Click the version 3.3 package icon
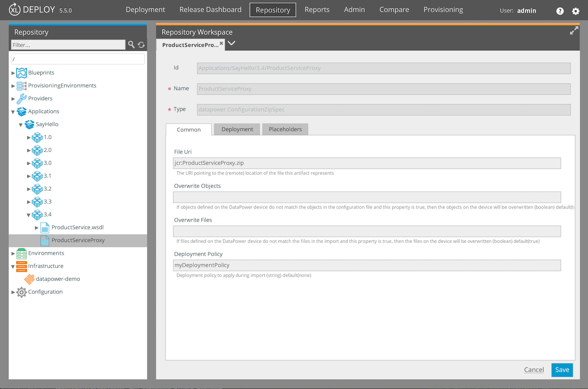Image resolution: width=588 pixels, height=389 pixels. 37,202
